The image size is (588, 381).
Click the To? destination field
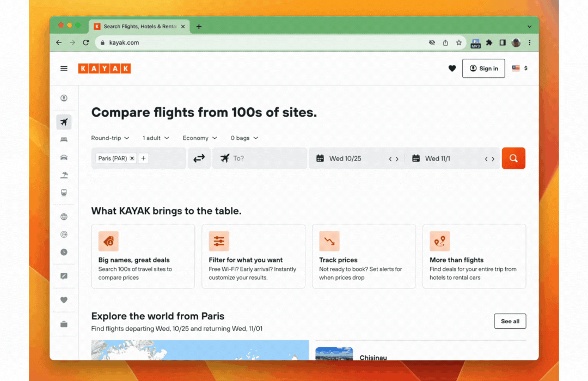pyautogui.click(x=260, y=158)
